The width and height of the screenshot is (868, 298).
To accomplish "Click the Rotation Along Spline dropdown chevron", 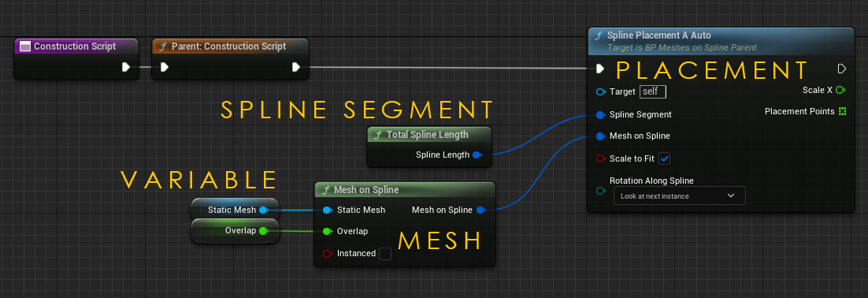I will click(x=731, y=196).
